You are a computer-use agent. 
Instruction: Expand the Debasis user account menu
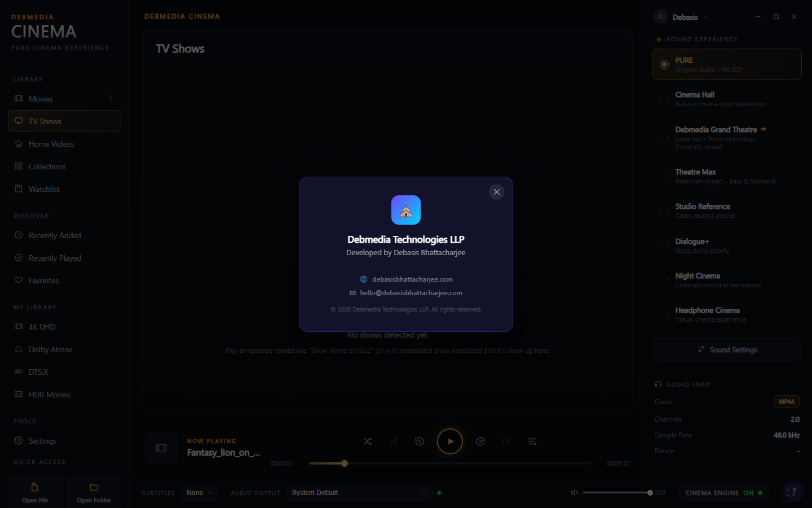click(x=681, y=17)
